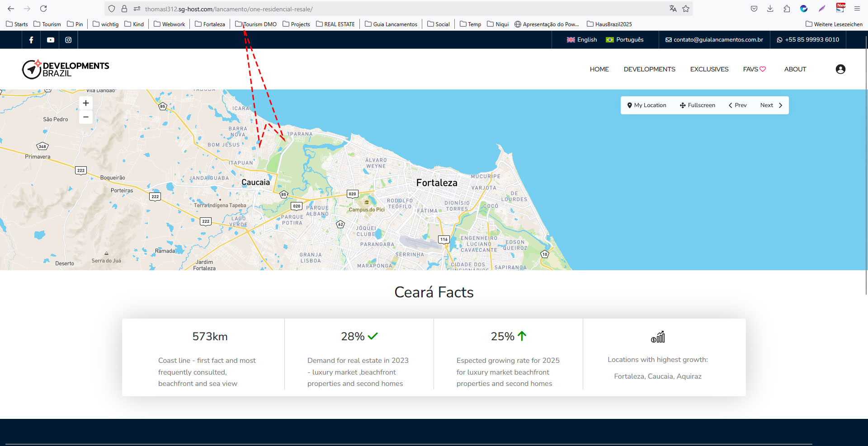Click the translate page icon in address bar

coord(673,9)
